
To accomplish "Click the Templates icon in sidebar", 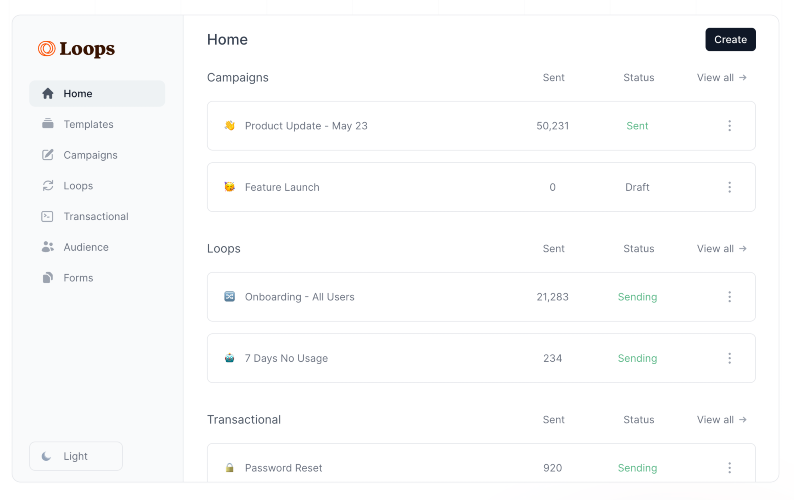I will [48, 124].
